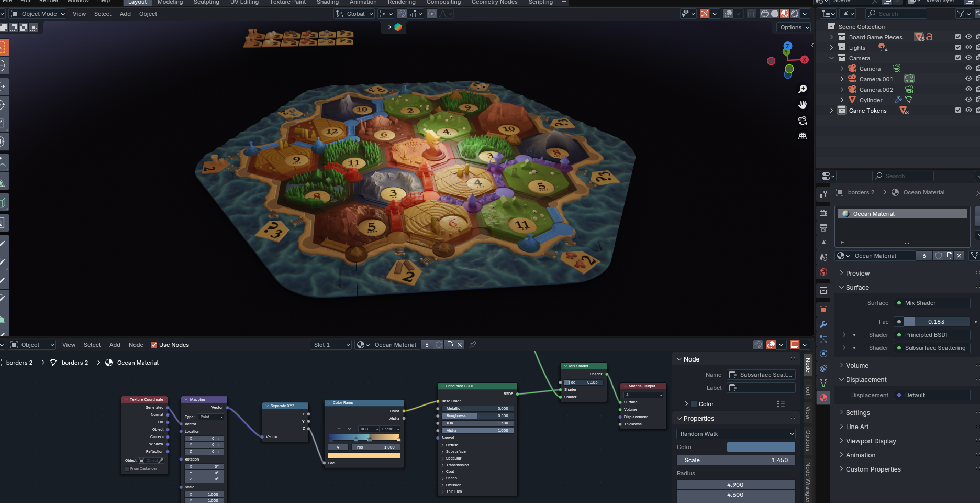Switch to the Tool tab in node sidebar
980x503 pixels.
click(x=808, y=389)
